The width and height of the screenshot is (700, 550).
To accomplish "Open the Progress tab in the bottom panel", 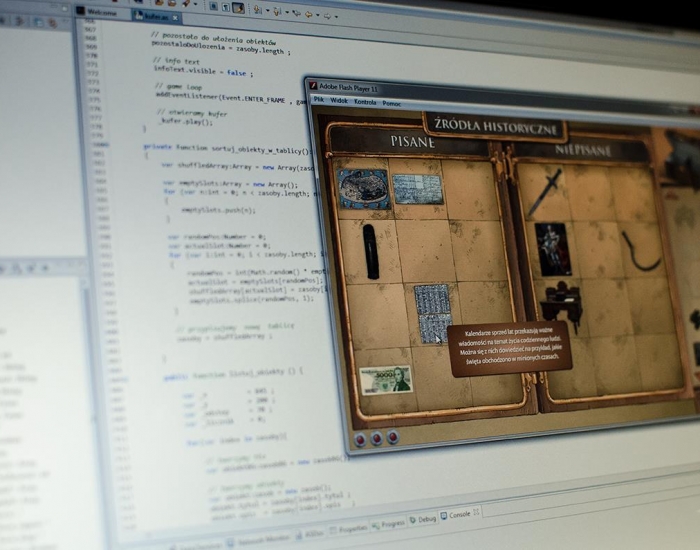I will pyautogui.click(x=389, y=522).
